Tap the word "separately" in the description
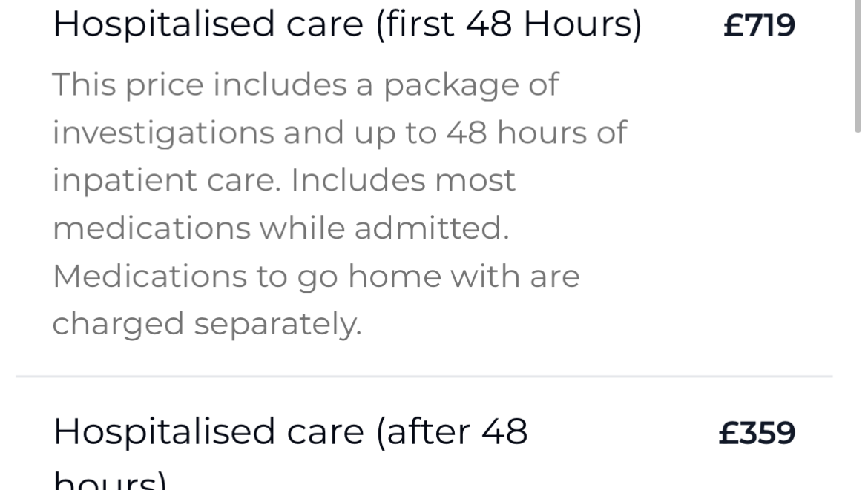868x490 pixels. [x=277, y=324]
